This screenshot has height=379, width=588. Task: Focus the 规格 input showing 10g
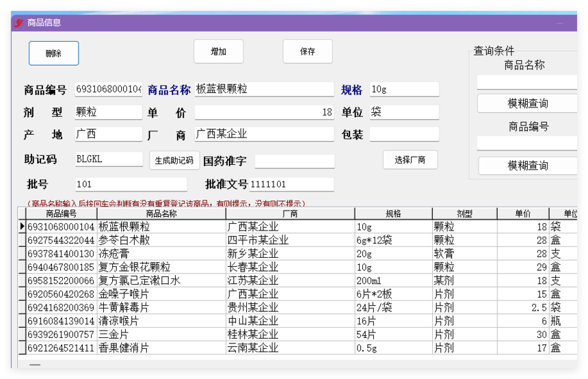tap(404, 90)
